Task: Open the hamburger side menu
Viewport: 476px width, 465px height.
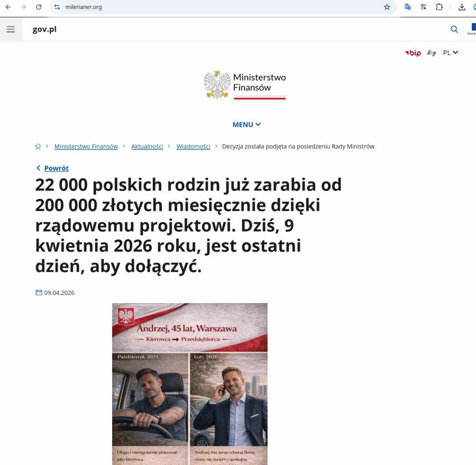Action: coord(11,29)
